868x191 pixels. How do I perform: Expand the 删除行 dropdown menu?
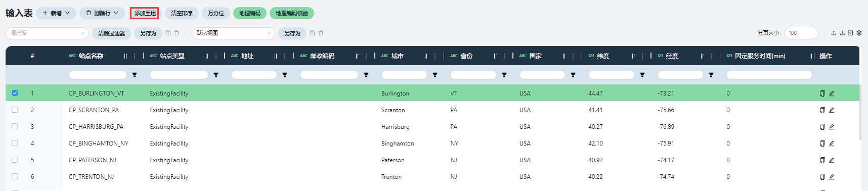pyautogui.click(x=102, y=13)
